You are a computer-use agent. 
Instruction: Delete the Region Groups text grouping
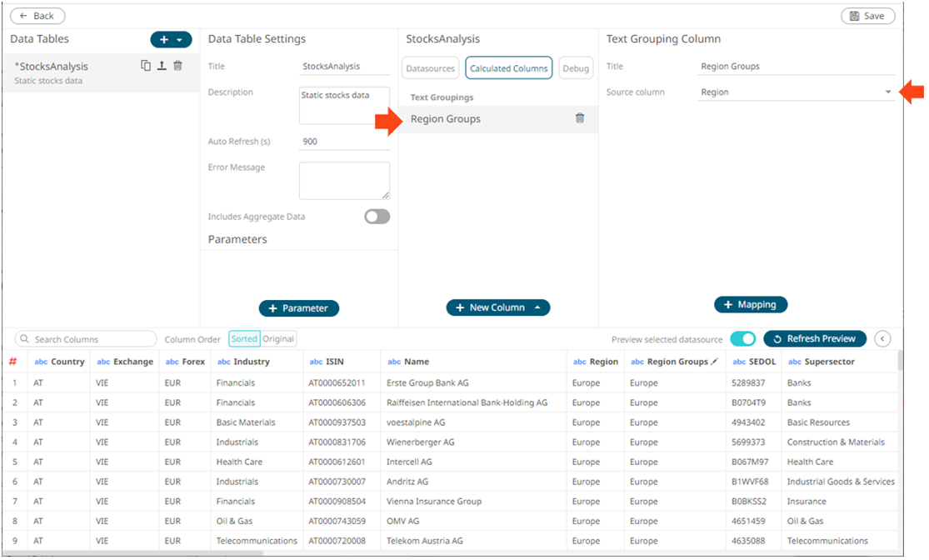(x=580, y=118)
